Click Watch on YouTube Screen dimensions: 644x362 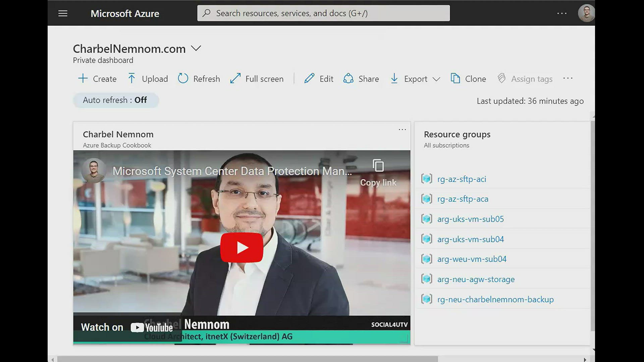[x=127, y=327]
